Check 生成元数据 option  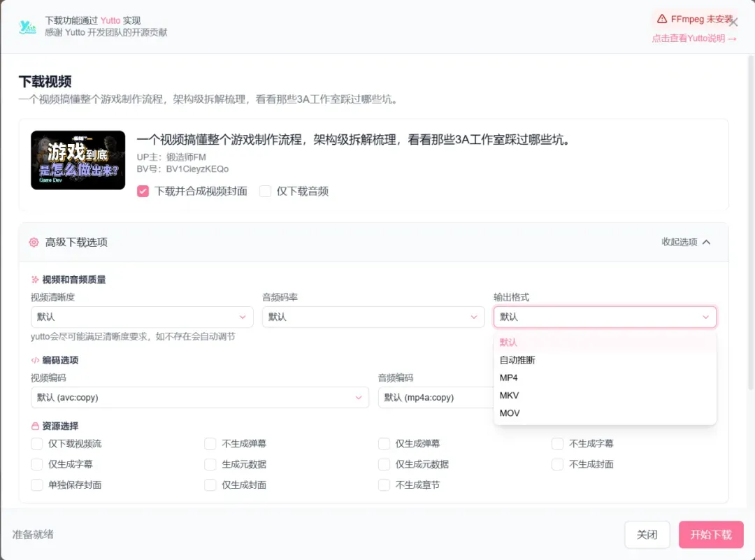coord(210,464)
